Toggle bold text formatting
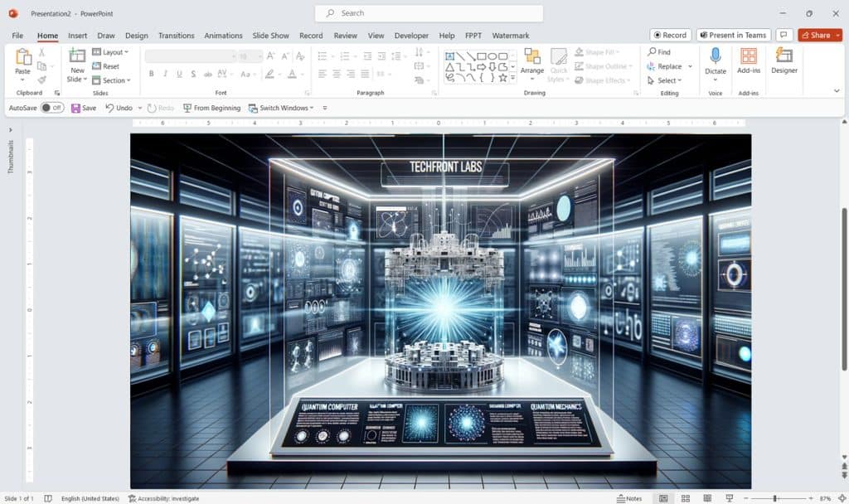 coord(151,73)
